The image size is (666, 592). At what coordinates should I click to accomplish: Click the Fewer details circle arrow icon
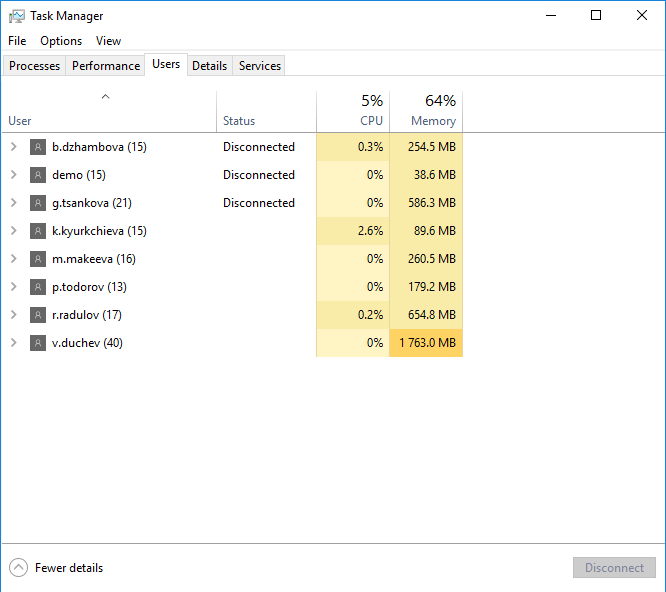pos(18,568)
